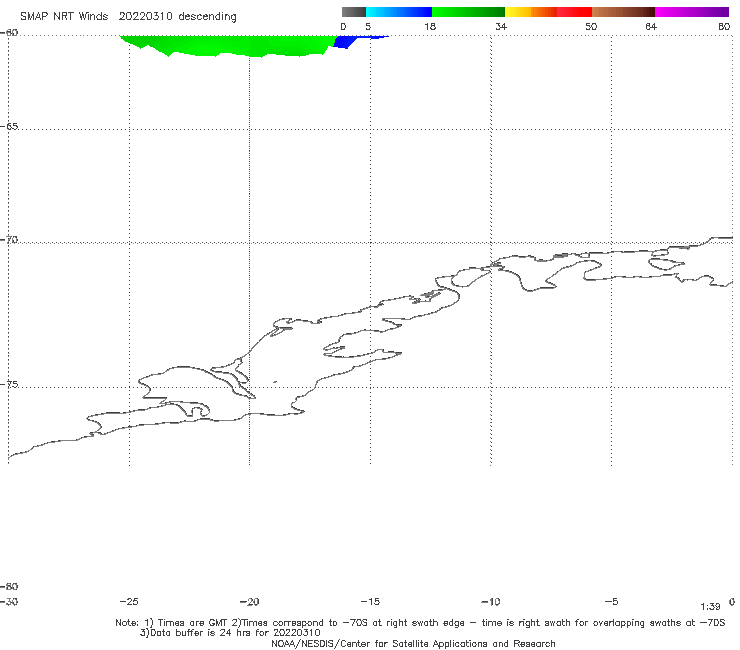
Task: Click the red segment of the color bar
Action: click(x=574, y=12)
